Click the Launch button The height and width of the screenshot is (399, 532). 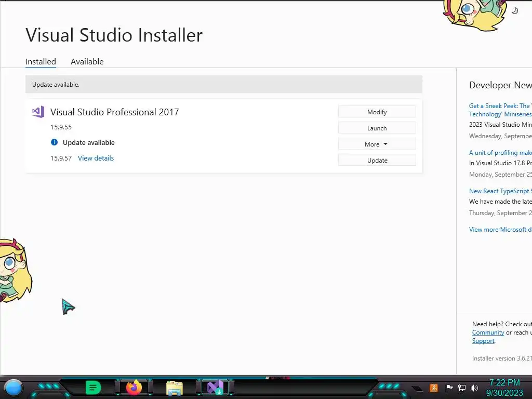coord(377,128)
